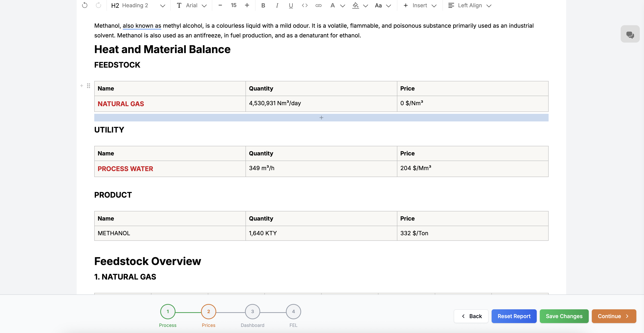The height and width of the screenshot is (333, 644).
Task: Click the Continue button
Action: 614,316
